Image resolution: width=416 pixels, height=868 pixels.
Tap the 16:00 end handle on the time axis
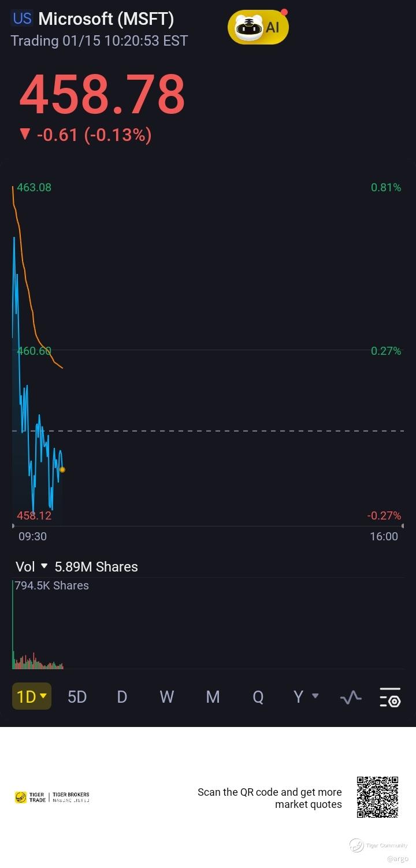tap(402, 526)
